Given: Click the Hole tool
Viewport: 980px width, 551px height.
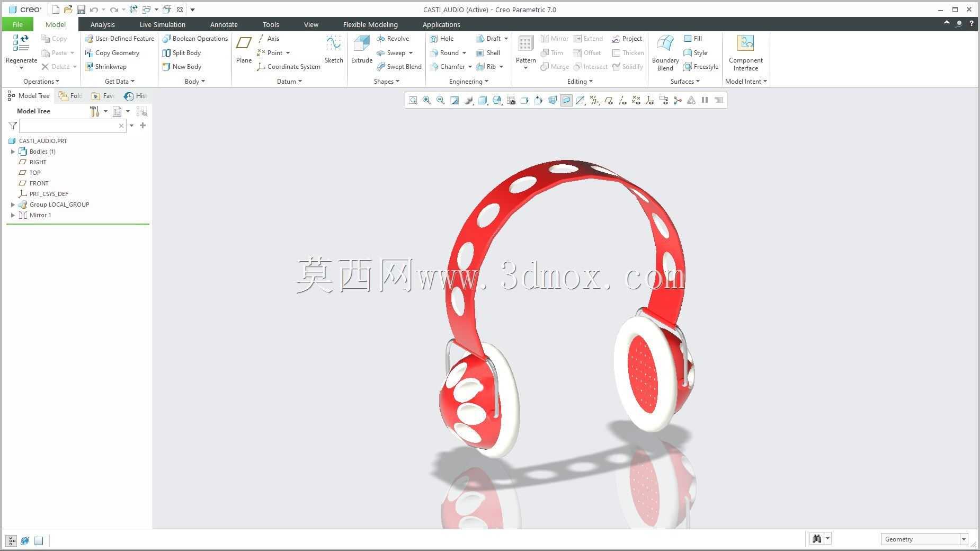Looking at the screenshot, I should [442, 39].
